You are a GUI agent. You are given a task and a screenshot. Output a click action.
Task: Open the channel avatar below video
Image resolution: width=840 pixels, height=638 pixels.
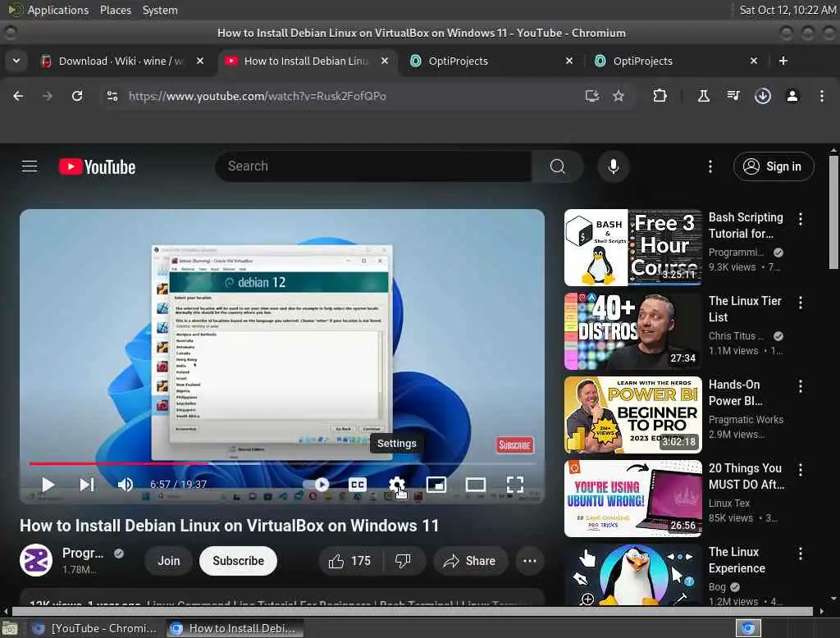tap(36, 560)
